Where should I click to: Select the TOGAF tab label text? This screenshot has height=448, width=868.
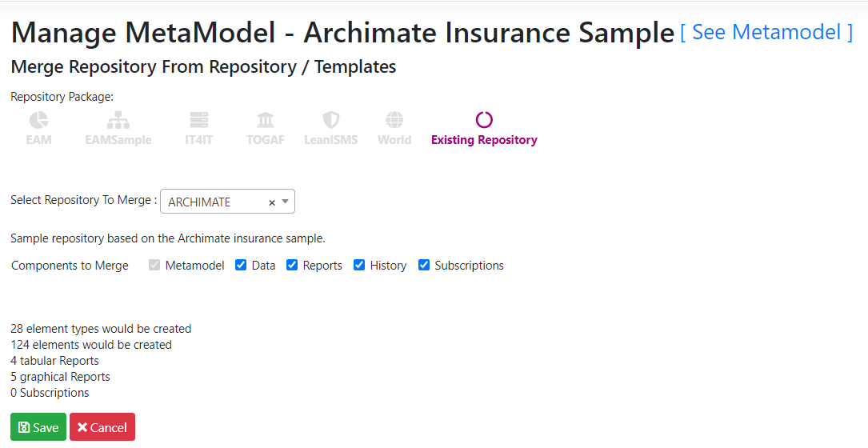(x=265, y=139)
